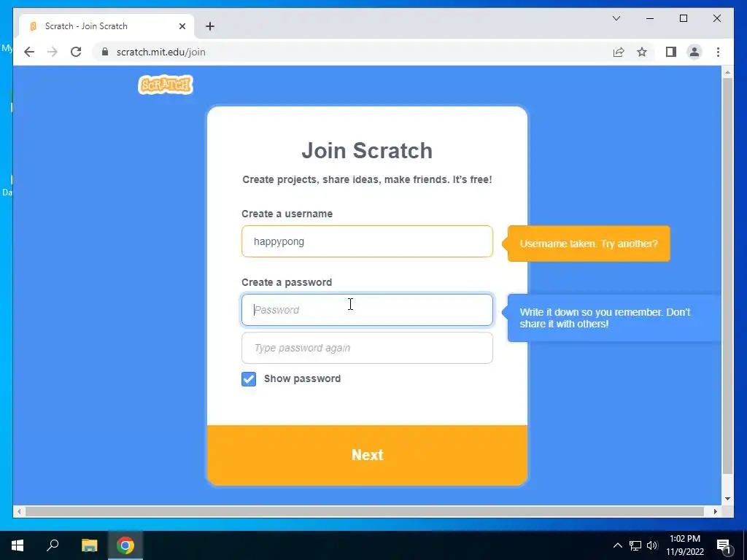Viewport: 747px width, 560px height.
Task: Click the Join Scratch heading
Action: tap(367, 150)
